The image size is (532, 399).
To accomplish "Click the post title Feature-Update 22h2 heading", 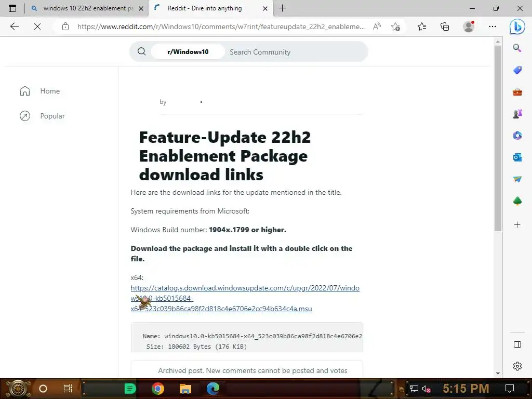I will (224, 156).
